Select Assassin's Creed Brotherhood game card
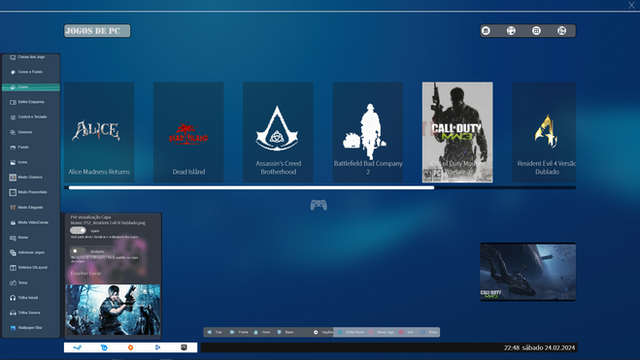 coord(278,132)
